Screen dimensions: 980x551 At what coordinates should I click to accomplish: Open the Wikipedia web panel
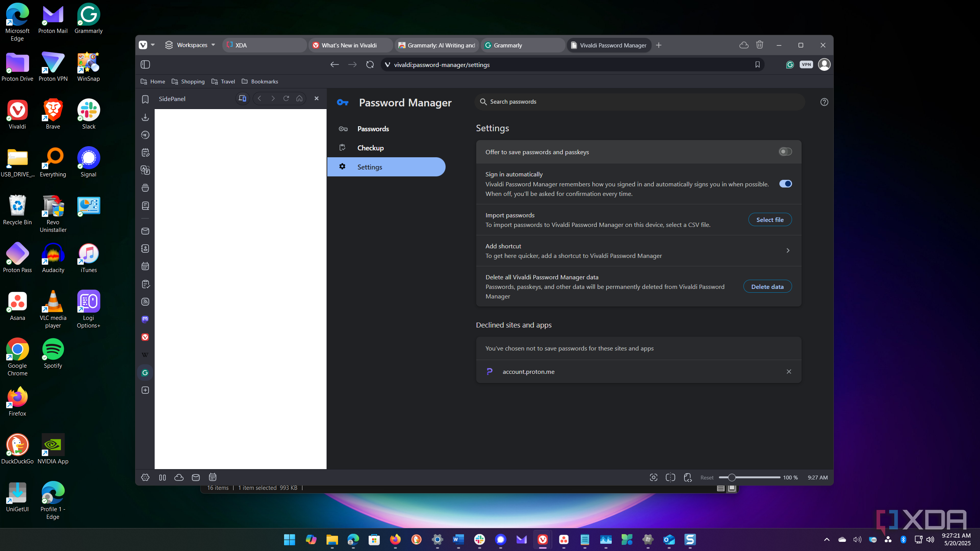(x=145, y=355)
